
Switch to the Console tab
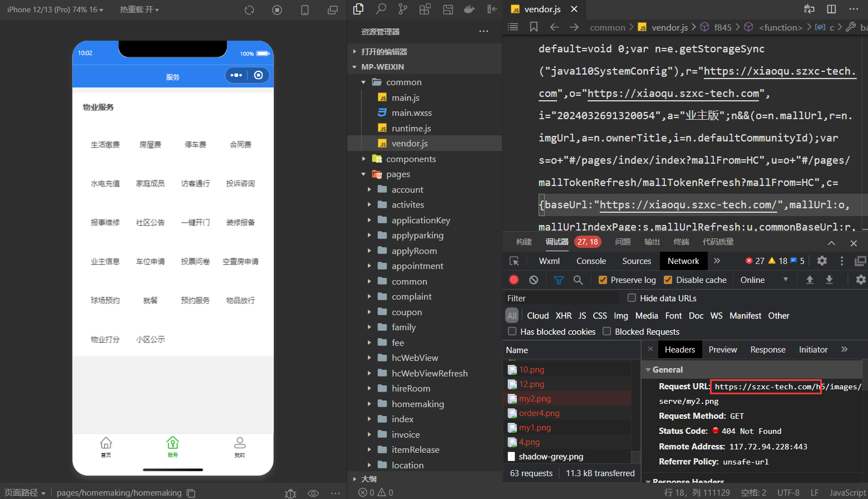[x=591, y=261]
